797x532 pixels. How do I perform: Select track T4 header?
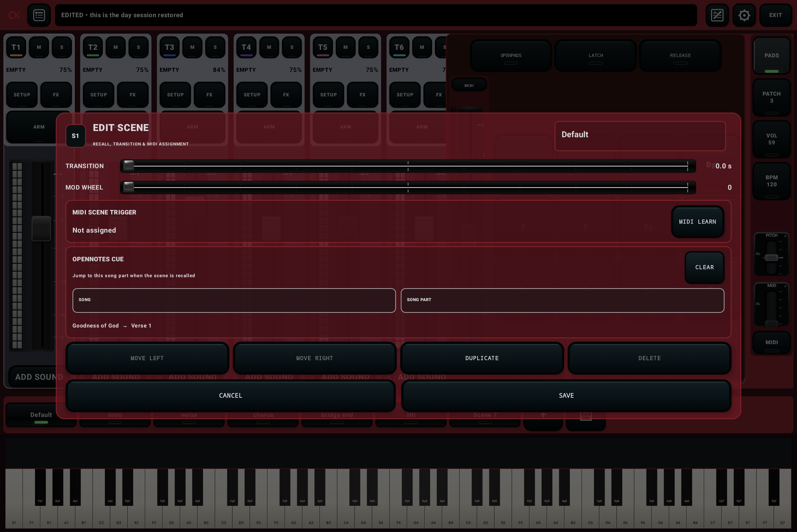coord(246,47)
